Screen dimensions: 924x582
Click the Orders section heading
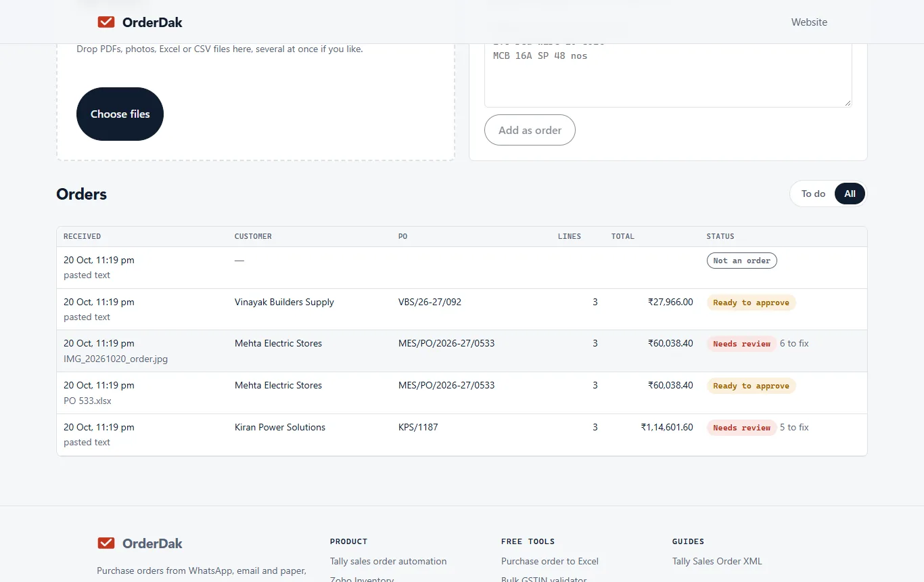82,194
